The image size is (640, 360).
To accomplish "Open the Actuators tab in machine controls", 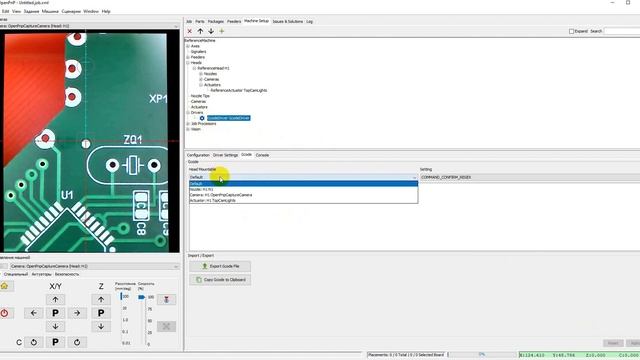I will (x=42, y=274).
